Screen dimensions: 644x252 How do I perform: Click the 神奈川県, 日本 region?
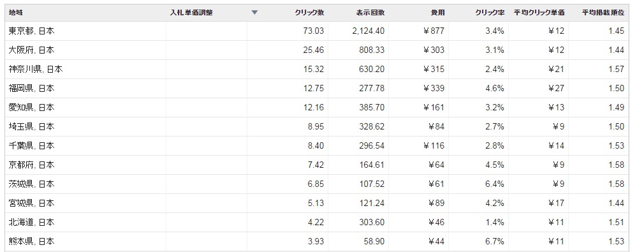click(x=36, y=69)
